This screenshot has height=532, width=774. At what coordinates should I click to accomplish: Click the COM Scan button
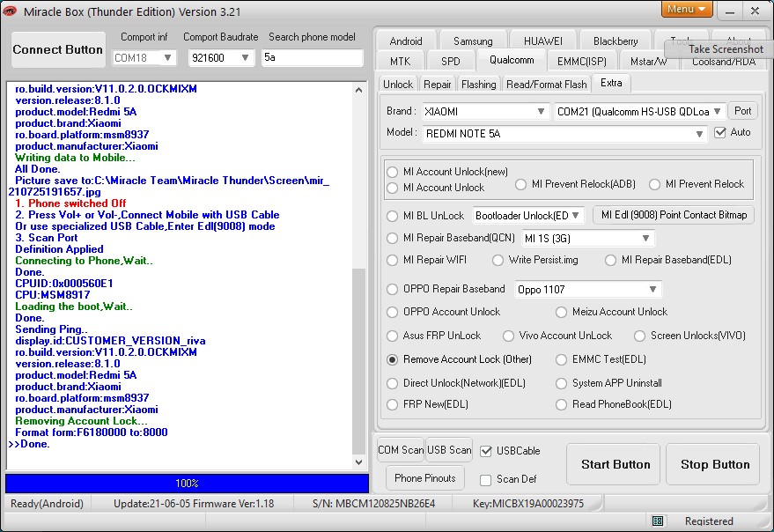click(401, 450)
